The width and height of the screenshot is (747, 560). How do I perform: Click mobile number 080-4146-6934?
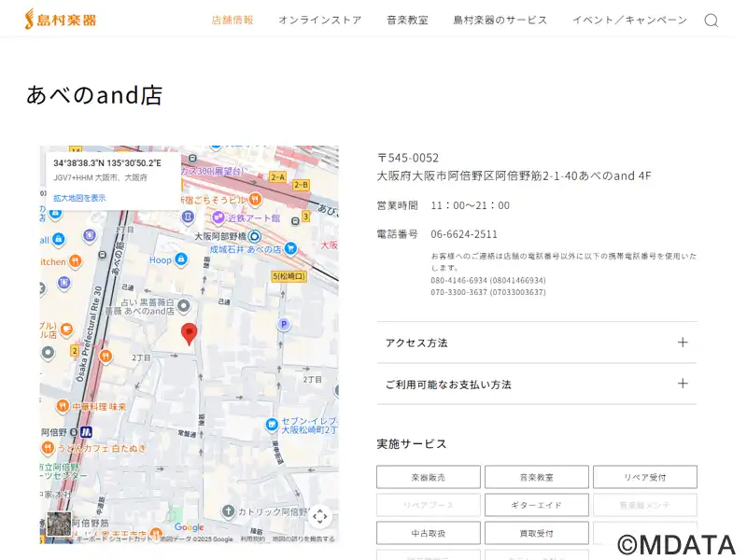tap(488, 280)
